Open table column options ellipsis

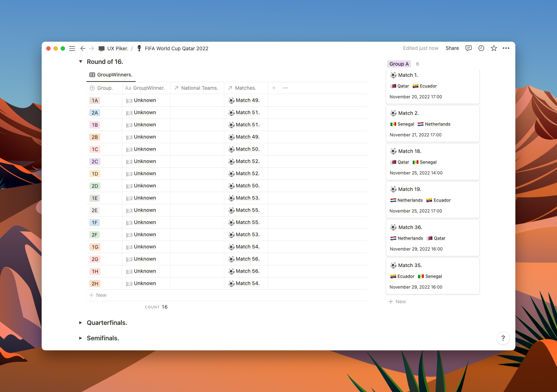(x=285, y=88)
